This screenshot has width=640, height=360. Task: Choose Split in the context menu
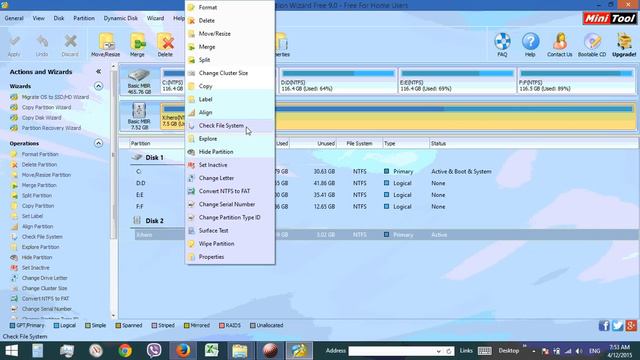pos(230,60)
